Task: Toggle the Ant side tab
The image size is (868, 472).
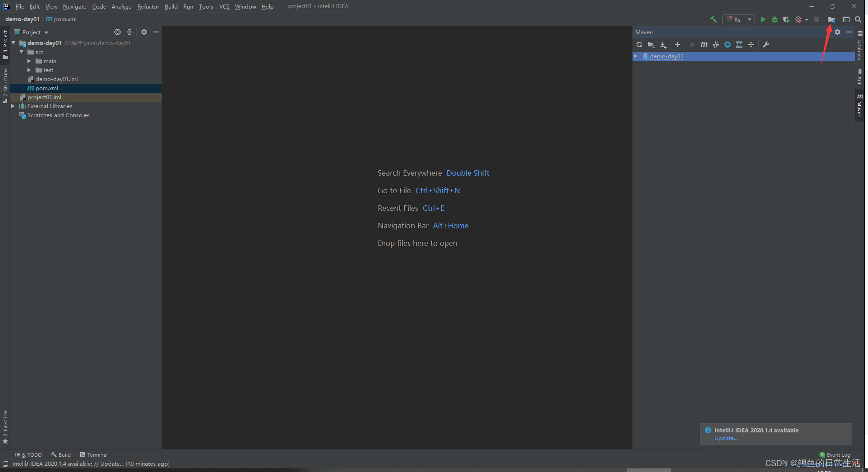Action: (860, 76)
